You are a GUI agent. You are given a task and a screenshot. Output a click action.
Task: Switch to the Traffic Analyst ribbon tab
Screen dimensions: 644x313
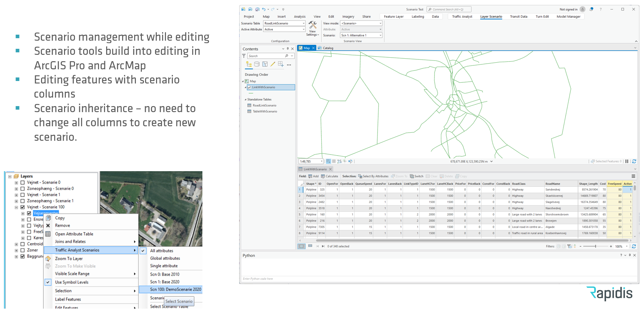(x=462, y=17)
